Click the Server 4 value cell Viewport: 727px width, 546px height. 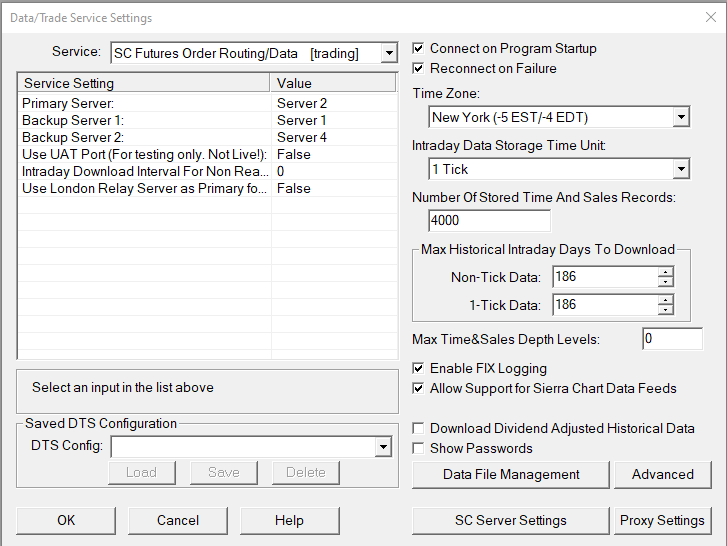pos(334,137)
